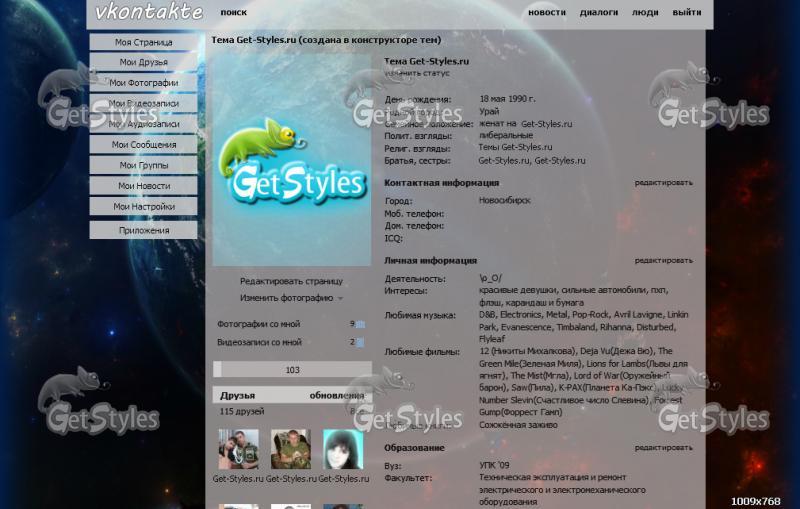Click the 103 rating progress bar

(292, 370)
